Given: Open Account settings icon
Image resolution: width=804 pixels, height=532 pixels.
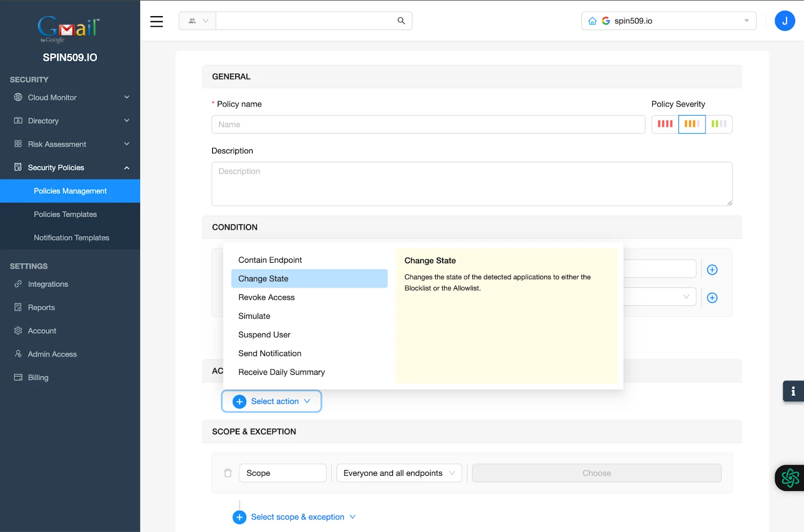Looking at the screenshot, I should [18, 331].
